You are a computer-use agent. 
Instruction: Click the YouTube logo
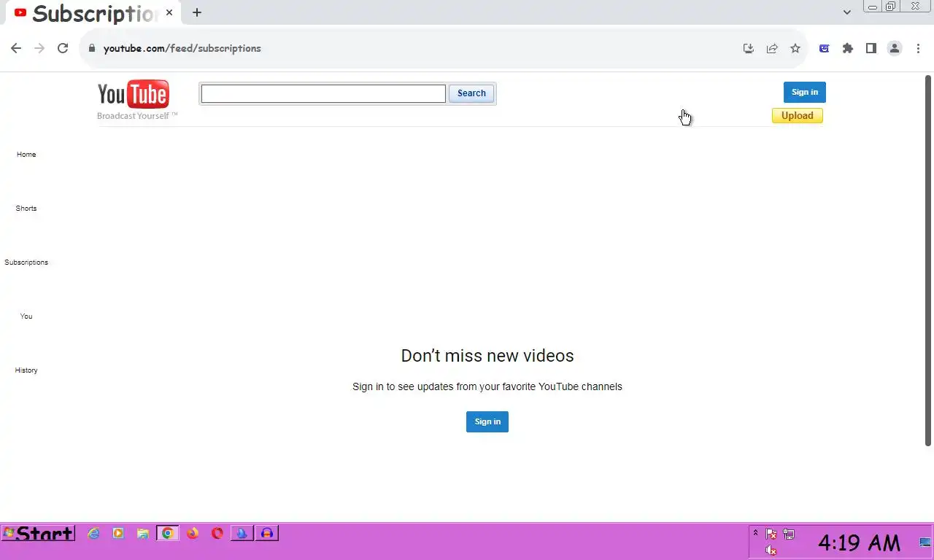tap(134, 95)
